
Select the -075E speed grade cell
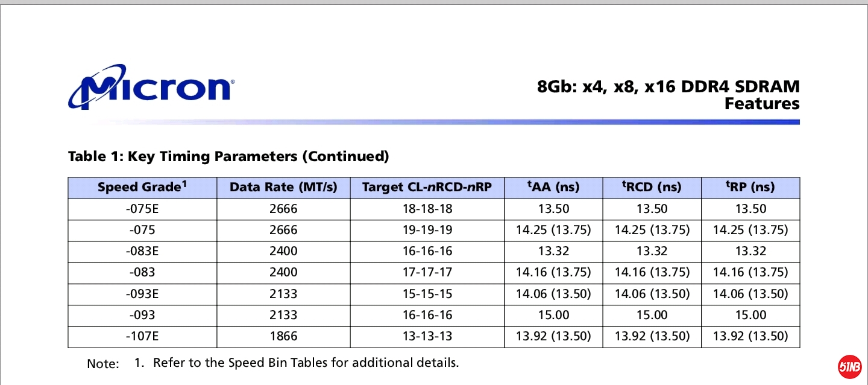coord(142,209)
